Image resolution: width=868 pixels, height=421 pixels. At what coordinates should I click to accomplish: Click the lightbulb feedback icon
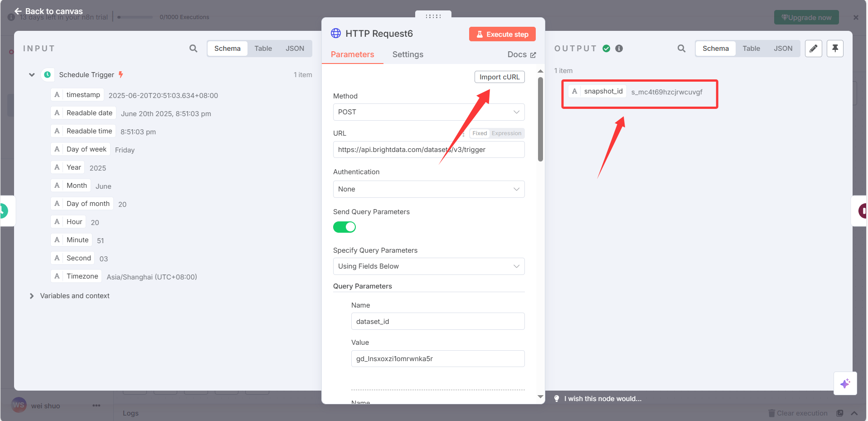(x=557, y=399)
